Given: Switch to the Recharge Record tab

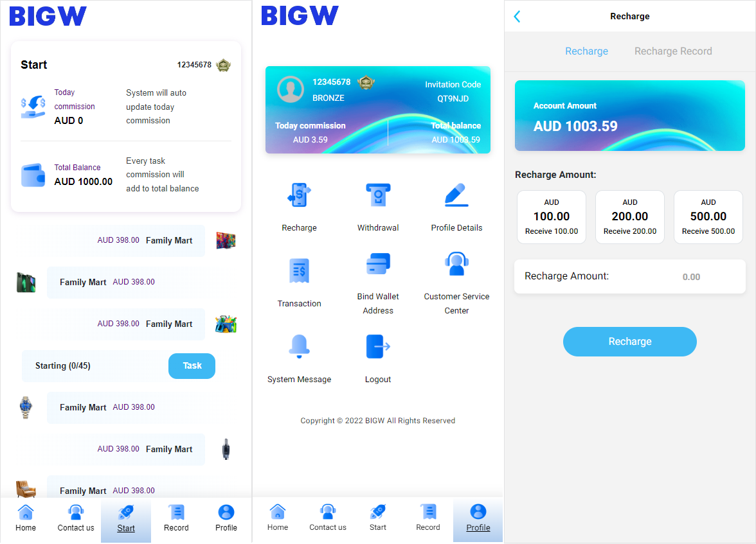Looking at the screenshot, I should [x=673, y=51].
